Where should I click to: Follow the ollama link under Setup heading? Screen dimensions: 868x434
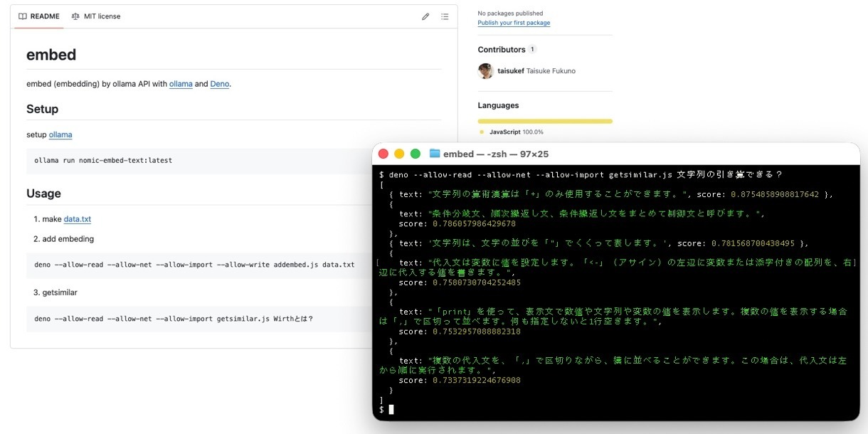[x=60, y=134]
